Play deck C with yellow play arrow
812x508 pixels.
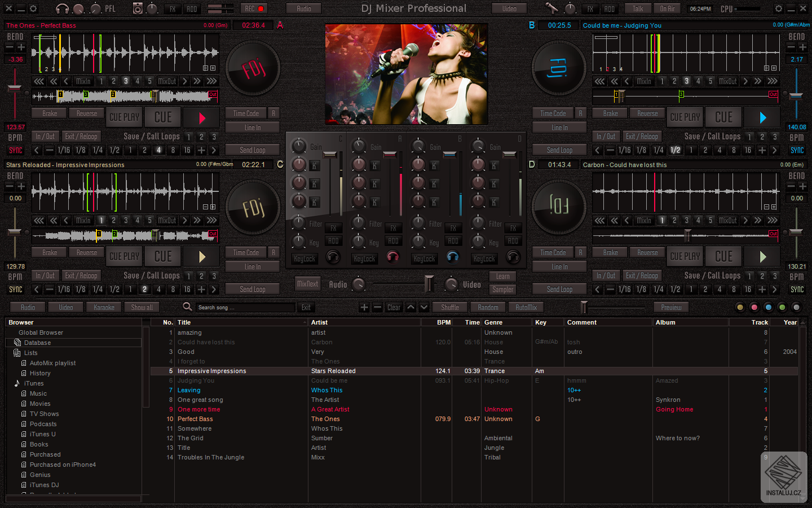[x=202, y=257]
